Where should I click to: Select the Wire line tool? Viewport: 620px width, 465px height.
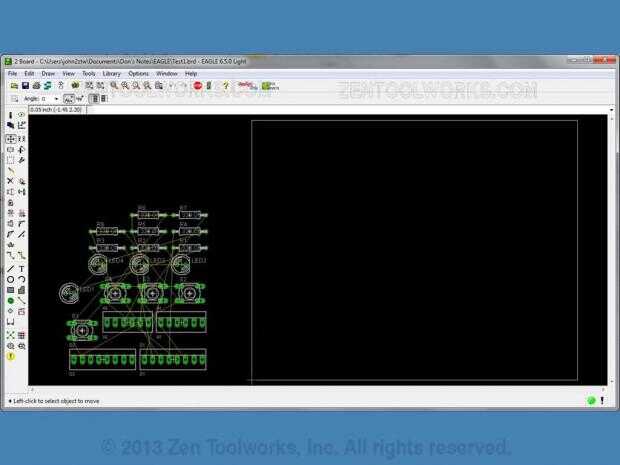pos(10,269)
